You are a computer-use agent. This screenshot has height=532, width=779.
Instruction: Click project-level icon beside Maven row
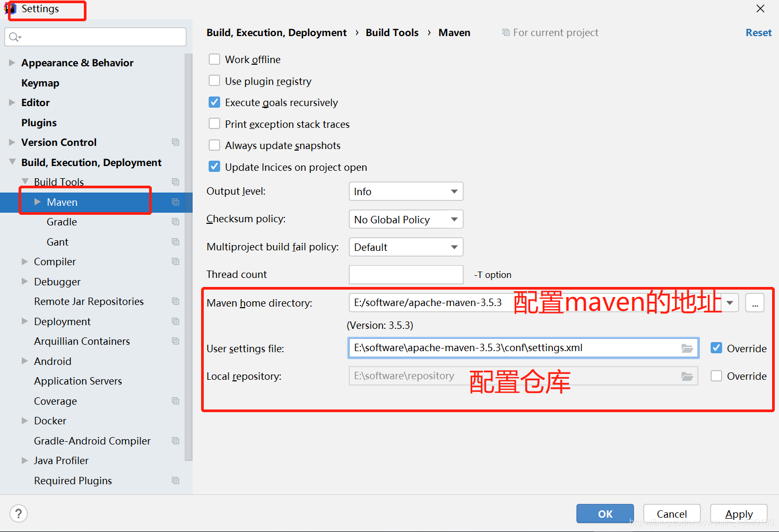(176, 202)
